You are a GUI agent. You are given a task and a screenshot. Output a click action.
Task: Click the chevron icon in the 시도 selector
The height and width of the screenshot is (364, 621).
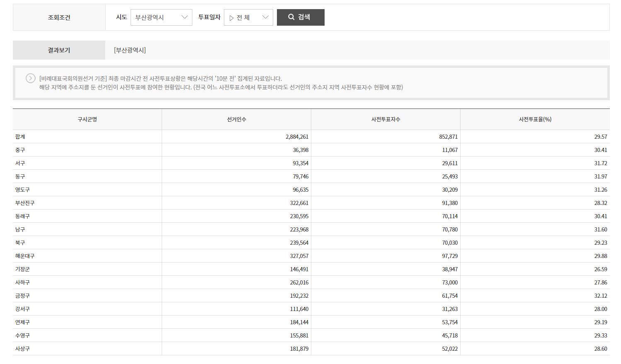[x=185, y=17]
